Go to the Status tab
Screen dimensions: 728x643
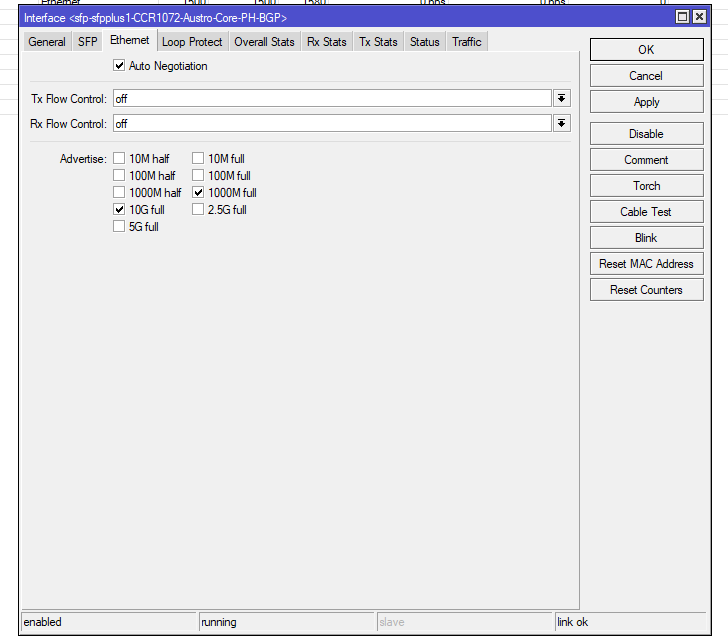[x=424, y=42]
